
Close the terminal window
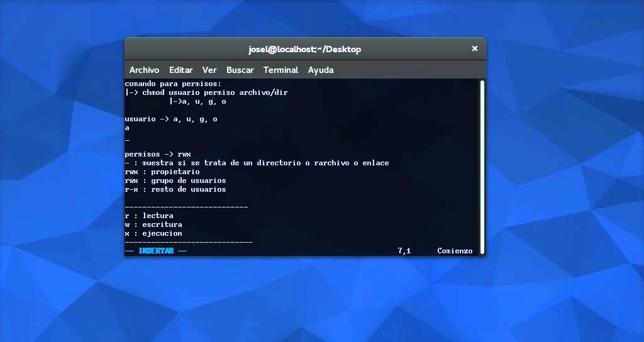click(474, 48)
